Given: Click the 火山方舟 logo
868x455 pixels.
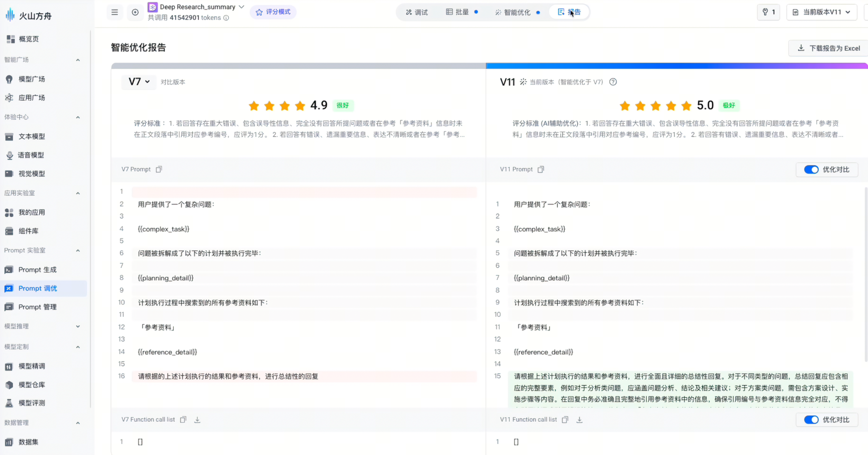Looking at the screenshot, I should (x=28, y=16).
